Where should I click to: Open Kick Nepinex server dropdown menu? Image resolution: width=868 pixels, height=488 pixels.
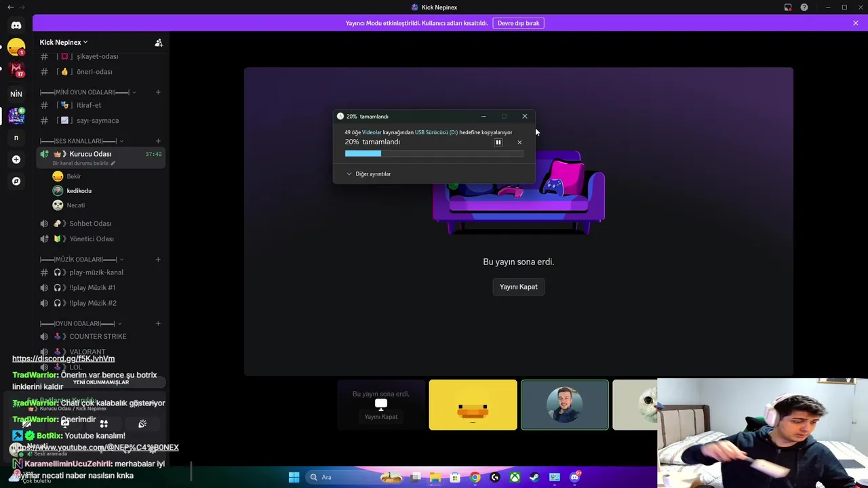coord(63,42)
